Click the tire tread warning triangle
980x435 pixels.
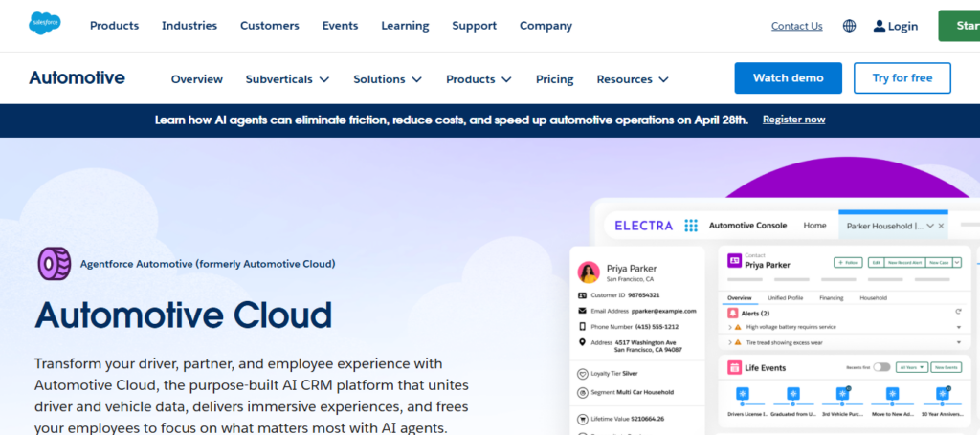pyautogui.click(x=738, y=342)
